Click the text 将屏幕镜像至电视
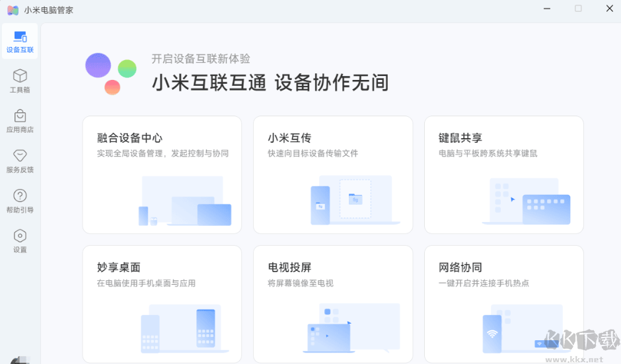621x364 pixels. tap(301, 283)
